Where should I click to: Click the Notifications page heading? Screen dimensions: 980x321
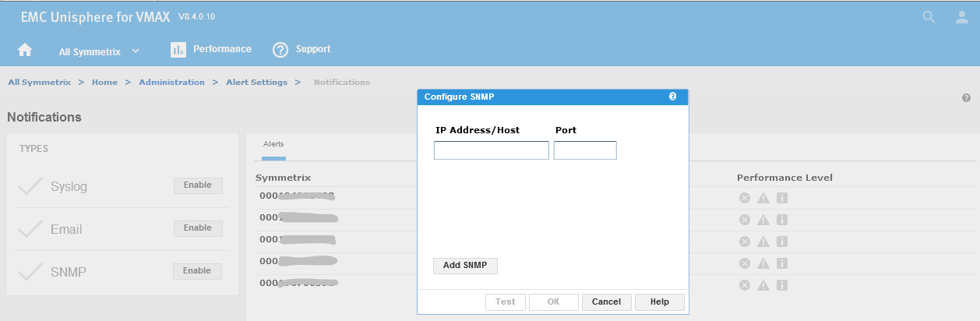click(44, 117)
